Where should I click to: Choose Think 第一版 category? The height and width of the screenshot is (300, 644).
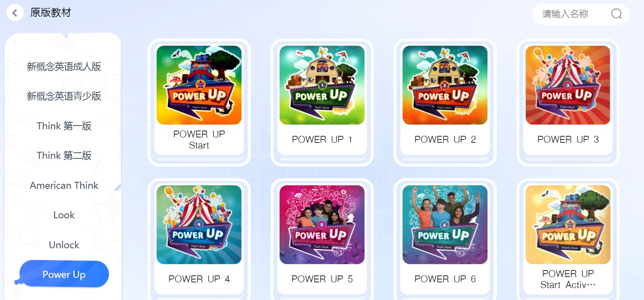click(x=64, y=126)
